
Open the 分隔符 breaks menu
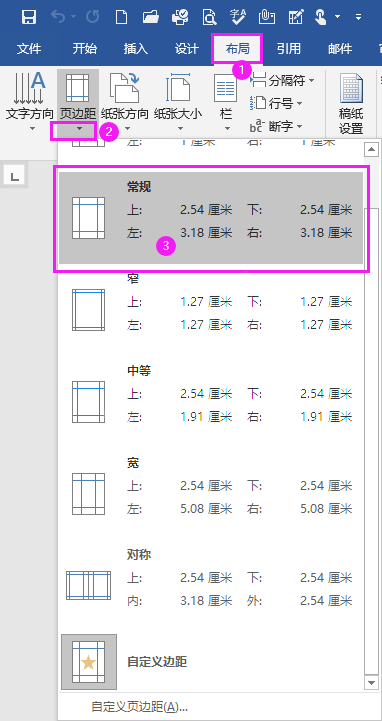coord(283,81)
